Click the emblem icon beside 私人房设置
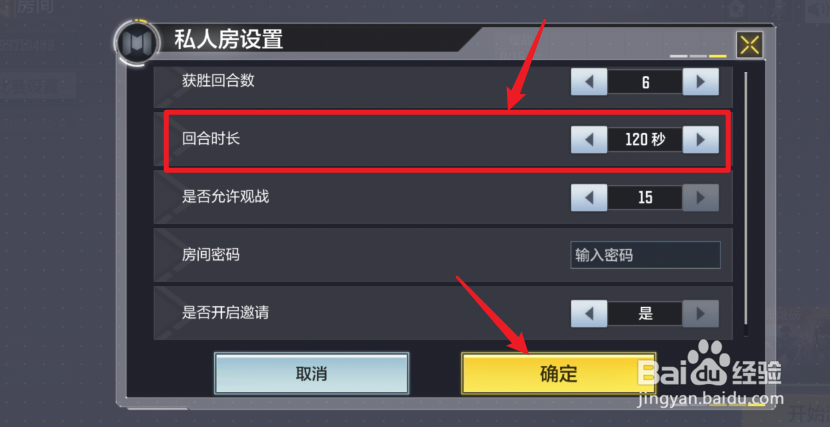Image resolution: width=830 pixels, height=427 pixels. click(x=137, y=42)
